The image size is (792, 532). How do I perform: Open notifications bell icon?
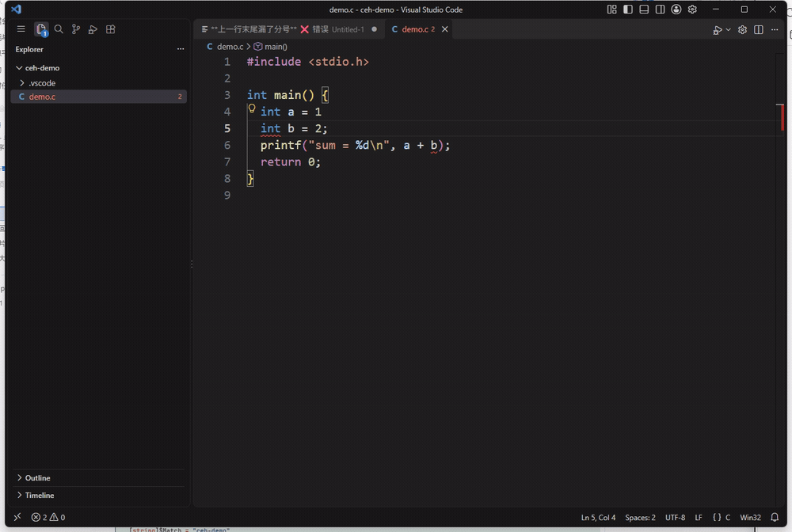click(775, 518)
